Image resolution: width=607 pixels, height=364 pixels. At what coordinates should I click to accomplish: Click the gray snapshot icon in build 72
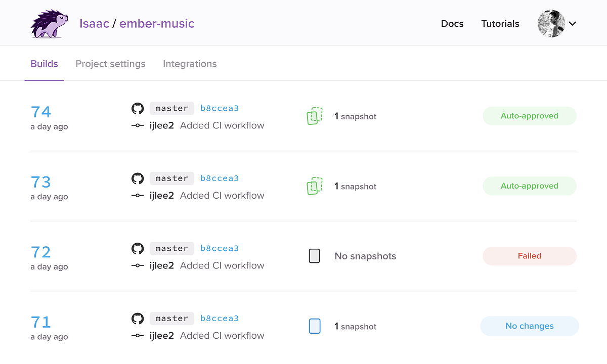(x=315, y=256)
